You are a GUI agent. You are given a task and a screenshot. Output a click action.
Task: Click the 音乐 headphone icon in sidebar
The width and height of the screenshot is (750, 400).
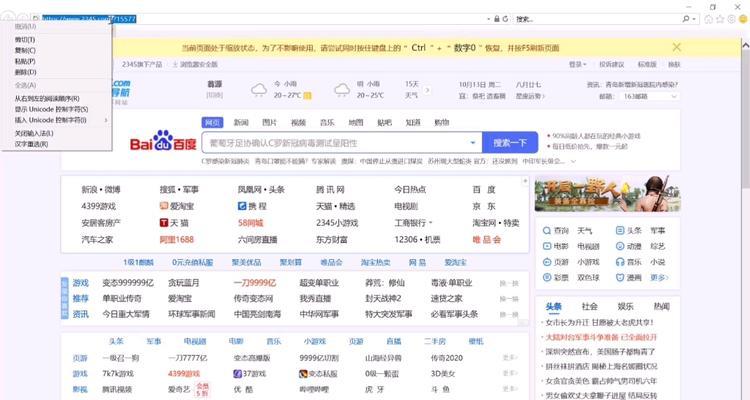pos(620,262)
